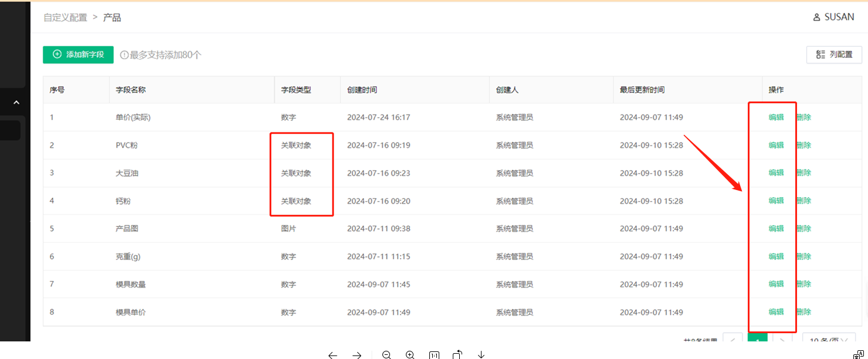868x359 pixels.
Task: Click the zoom in magnifier icon
Action: coord(410,355)
